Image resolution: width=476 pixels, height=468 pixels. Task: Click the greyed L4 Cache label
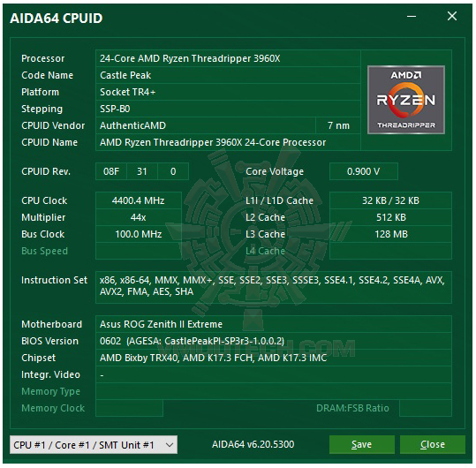pyautogui.click(x=265, y=251)
